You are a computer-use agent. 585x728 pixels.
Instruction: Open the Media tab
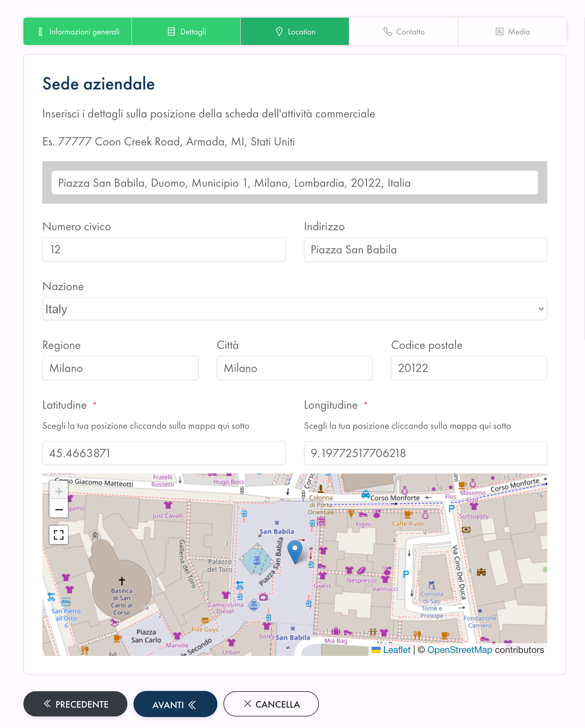[x=512, y=31]
